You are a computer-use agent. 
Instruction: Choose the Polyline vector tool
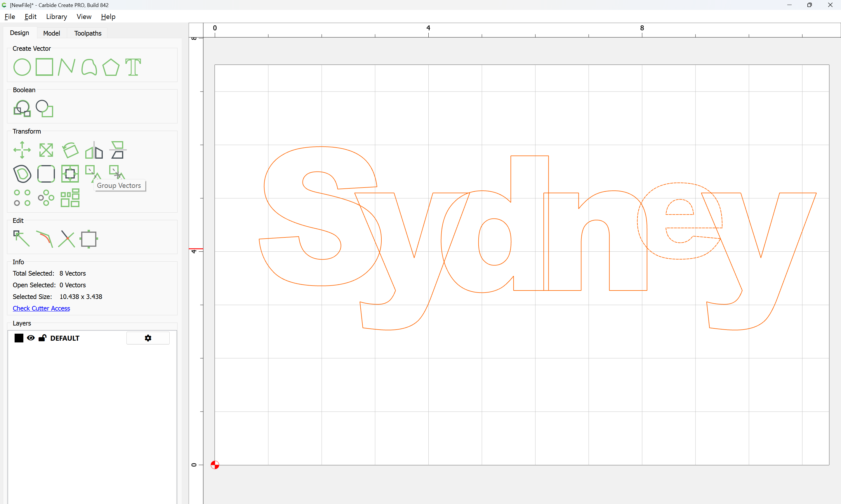67,67
